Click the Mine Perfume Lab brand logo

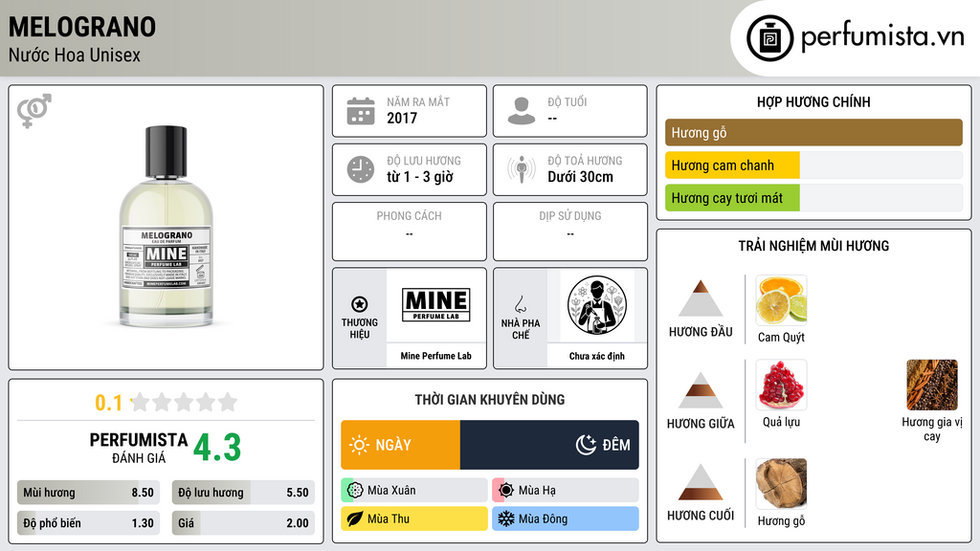(x=436, y=305)
